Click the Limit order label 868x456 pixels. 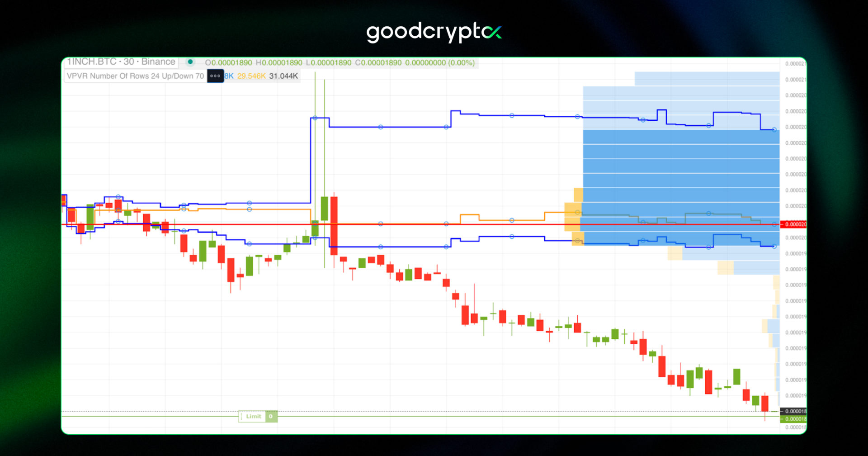pos(253,416)
